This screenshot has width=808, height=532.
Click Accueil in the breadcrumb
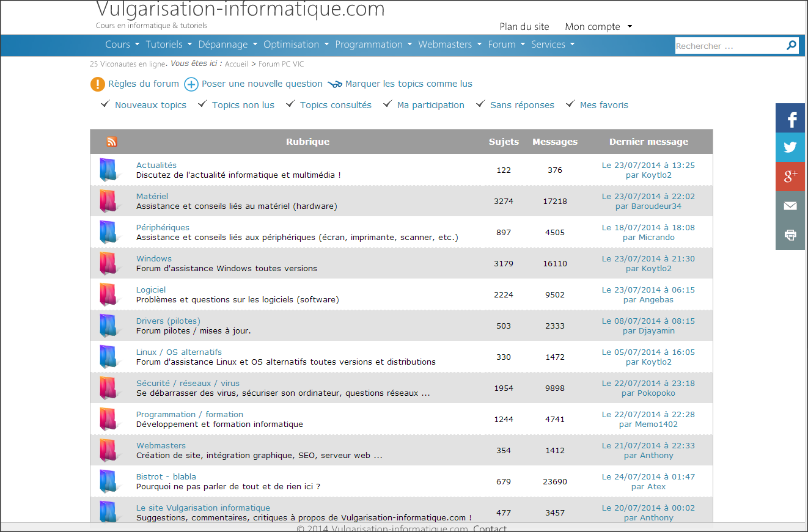pos(237,64)
